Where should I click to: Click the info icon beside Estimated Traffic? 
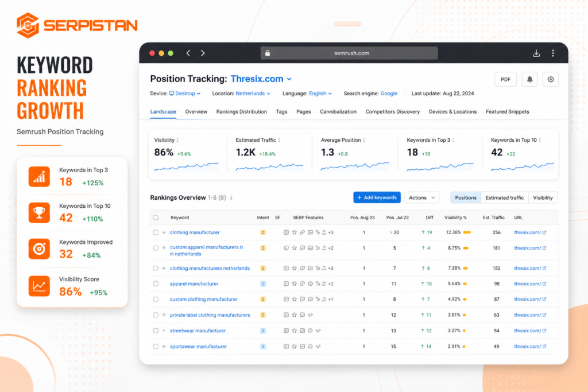click(280, 140)
